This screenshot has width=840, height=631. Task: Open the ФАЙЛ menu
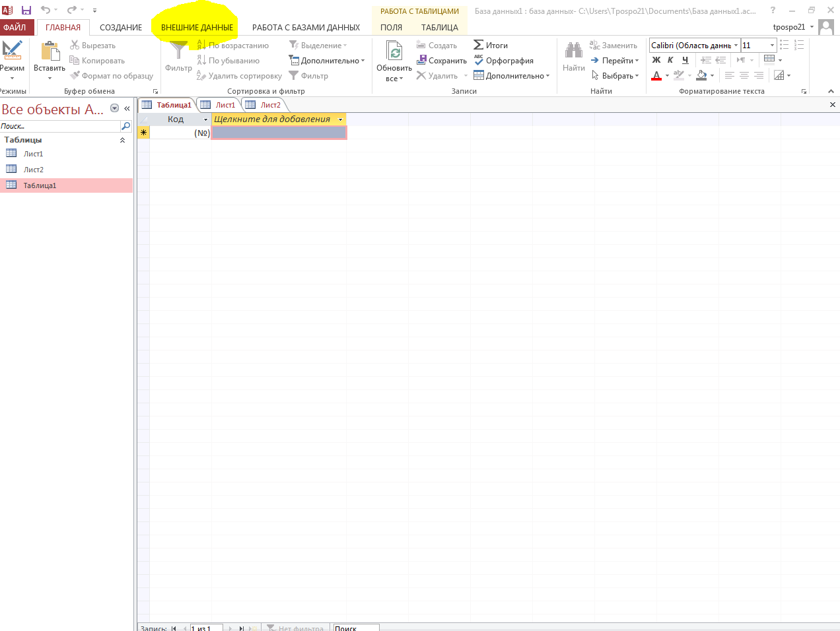(15, 27)
